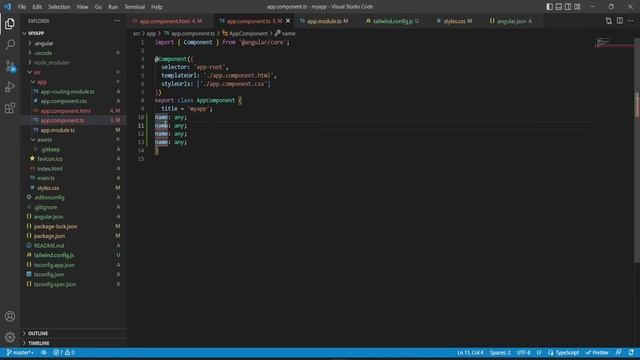Open the Run menu
This screenshot has width=640, height=360.
click(x=113, y=7)
